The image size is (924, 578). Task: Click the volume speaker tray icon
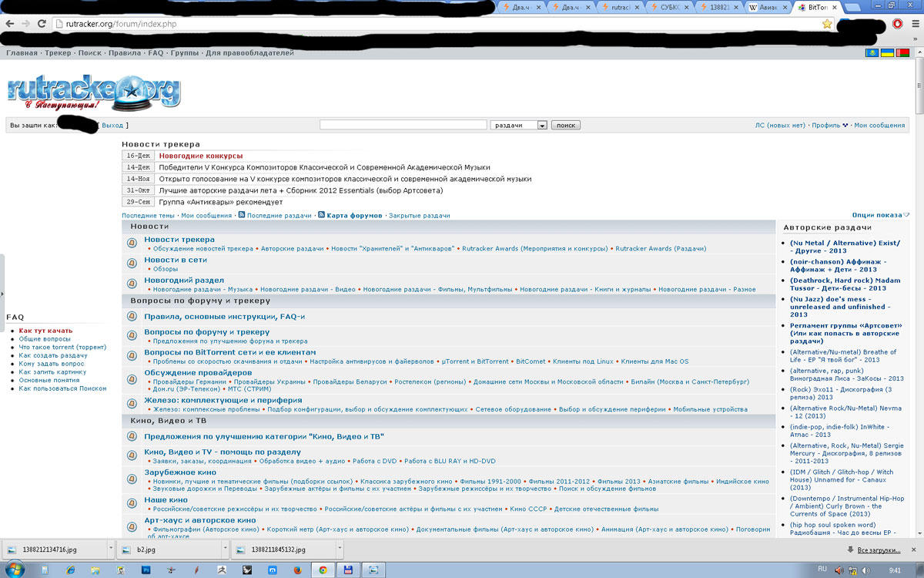pos(868,570)
